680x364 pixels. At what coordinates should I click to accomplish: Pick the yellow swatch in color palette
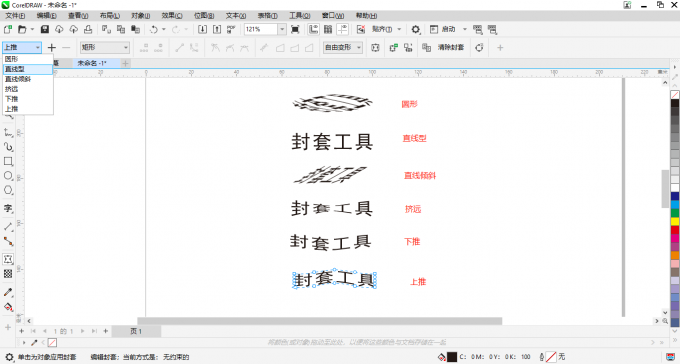675,221
